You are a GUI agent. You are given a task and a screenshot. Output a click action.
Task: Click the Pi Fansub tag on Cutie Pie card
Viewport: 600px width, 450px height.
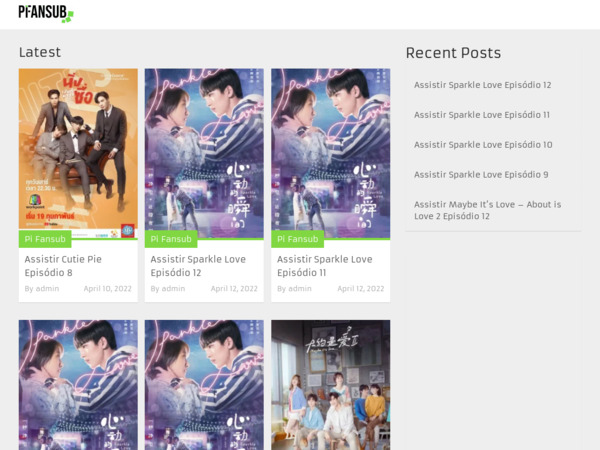(x=45, y=239)
